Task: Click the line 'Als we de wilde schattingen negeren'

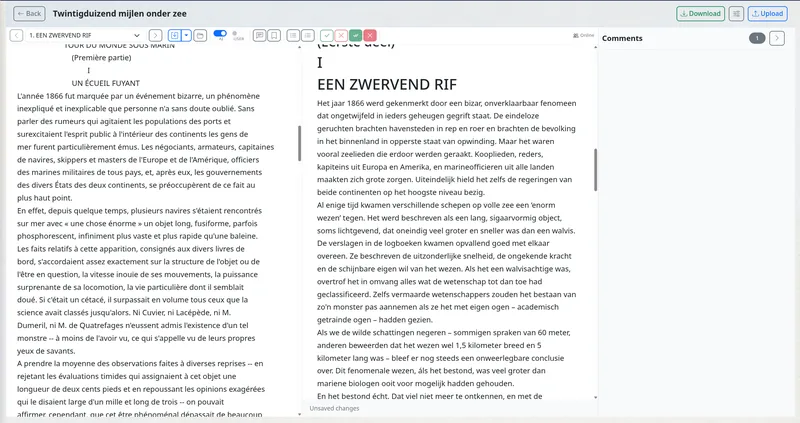Action: 443,333
